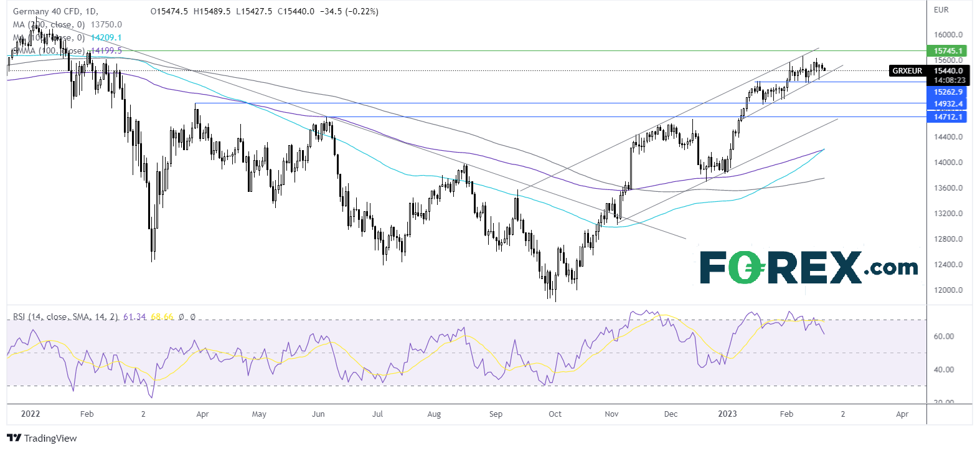Select the blue 14712.1 price label
This screenshot has width=980, height=451.
coord(948,116)
